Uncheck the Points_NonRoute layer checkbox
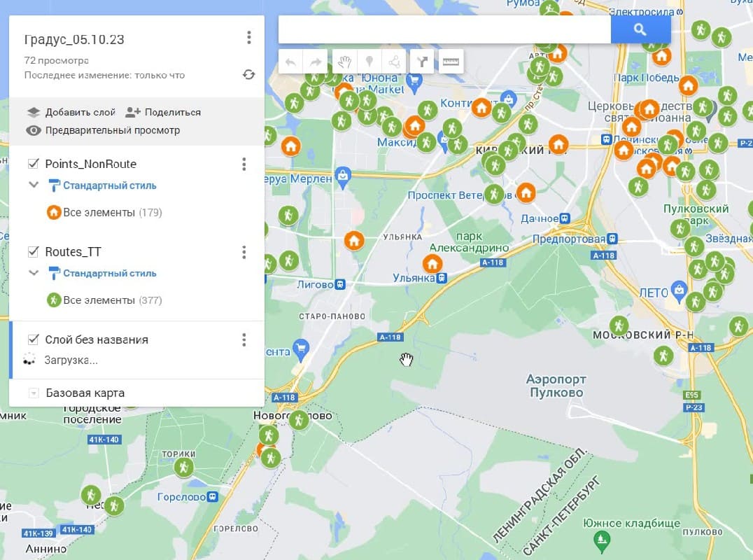Image resolution: width=753 pixels, height=560 pixels. (33, 164)
